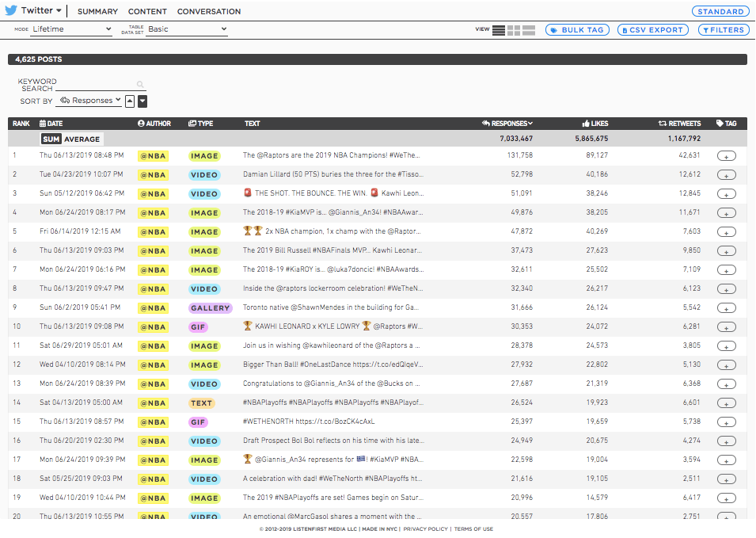Add tag to KAWHI LEONARD x KYLE LOWRY post

coord(727,327)
